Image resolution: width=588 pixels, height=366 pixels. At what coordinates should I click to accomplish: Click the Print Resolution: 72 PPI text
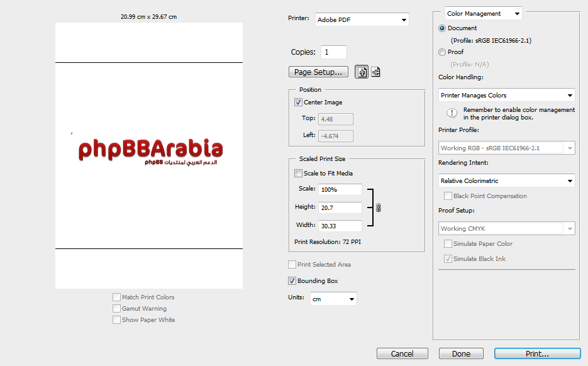(328, 242)
